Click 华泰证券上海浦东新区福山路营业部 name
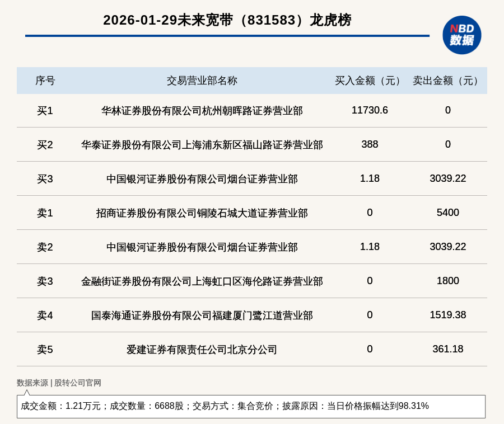The width and height of the screenshot is (504, 424). click(x=202, y=145)
